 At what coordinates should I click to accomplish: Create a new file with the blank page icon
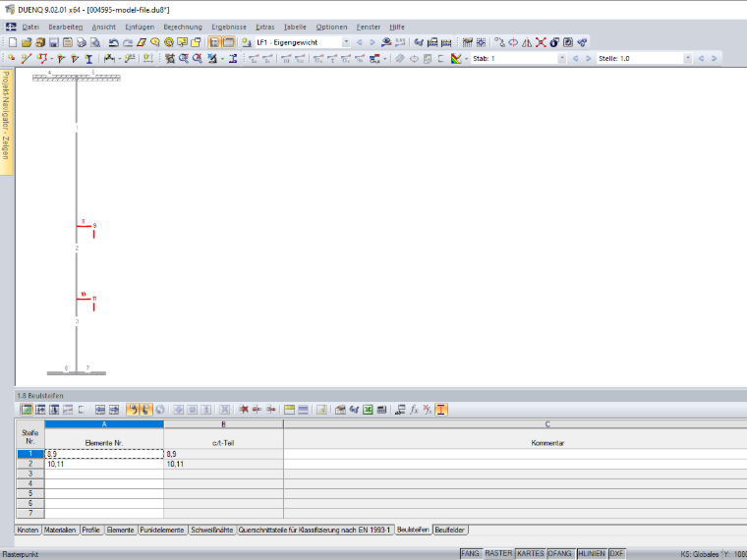(13, 42)
